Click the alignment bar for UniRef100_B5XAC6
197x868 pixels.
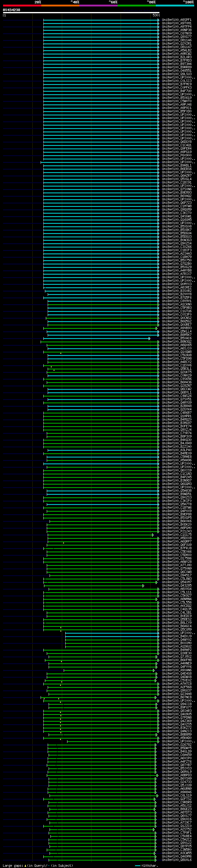tap(97, 338)
